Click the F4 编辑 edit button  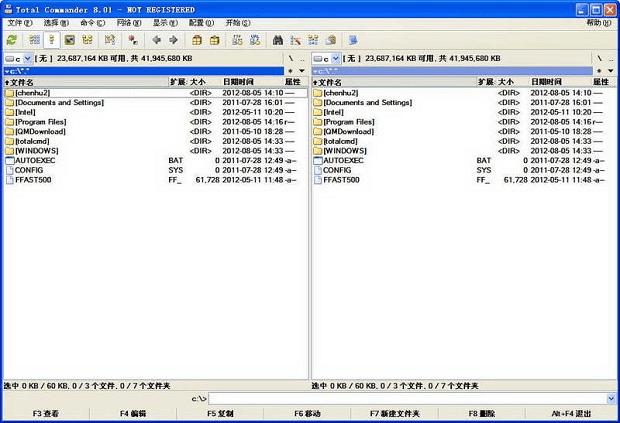[x=133, y=414]
